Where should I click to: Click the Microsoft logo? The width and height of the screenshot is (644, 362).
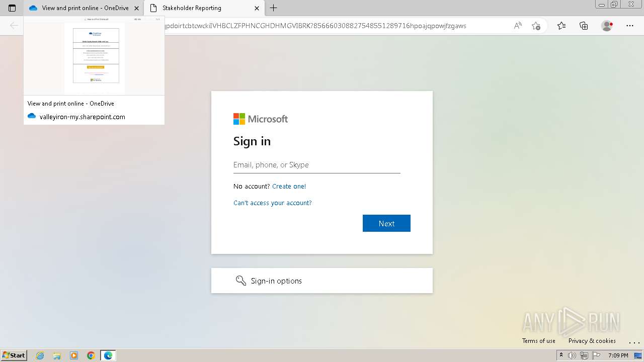pos(261,119)
